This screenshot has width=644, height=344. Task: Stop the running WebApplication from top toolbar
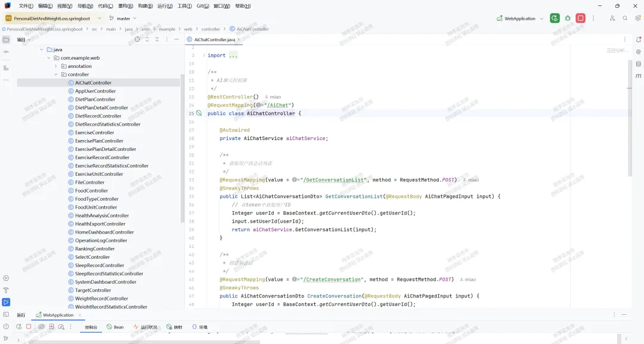[x=580, y=18]
